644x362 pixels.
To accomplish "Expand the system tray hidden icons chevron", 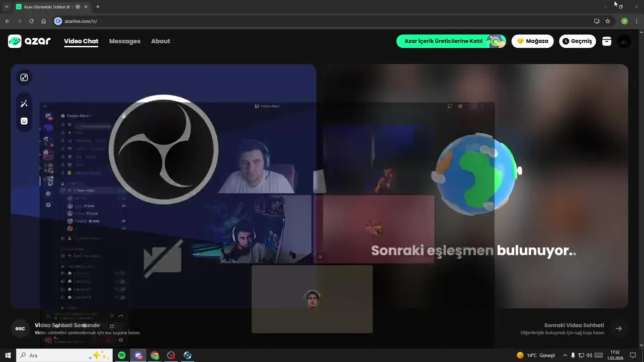I will coord(565,355).
